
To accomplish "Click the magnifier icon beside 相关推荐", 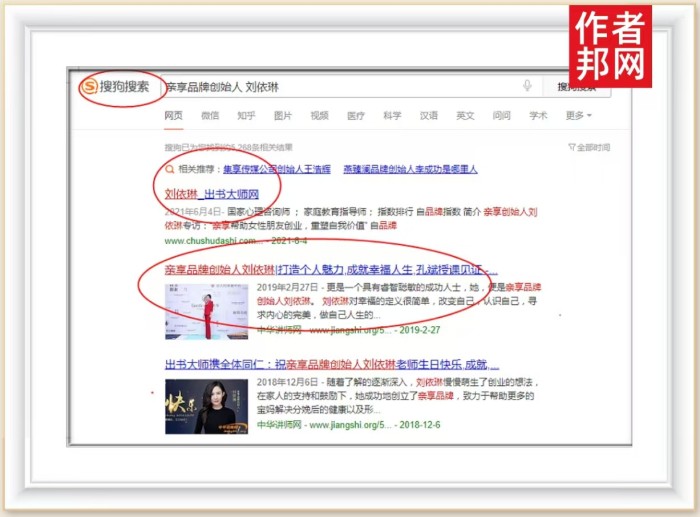I will tap(171, 170).
